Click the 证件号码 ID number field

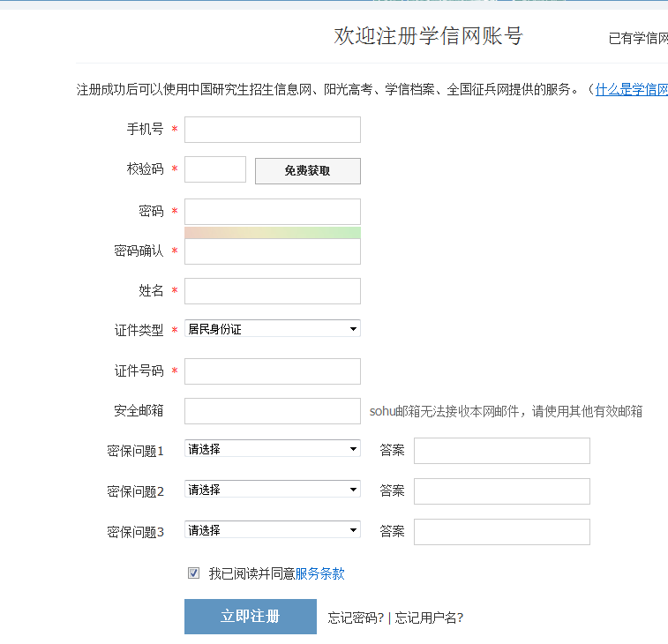click(x=272, y=371)
